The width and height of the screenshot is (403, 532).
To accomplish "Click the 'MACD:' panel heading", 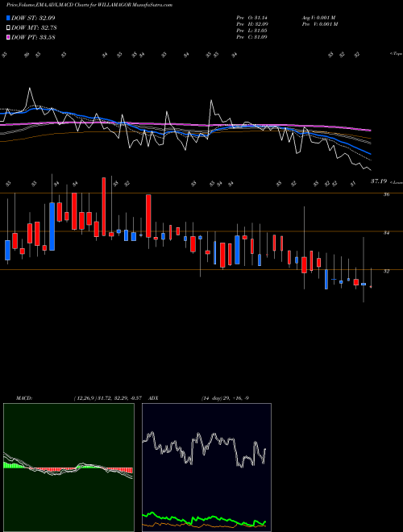I will (23, 398).
